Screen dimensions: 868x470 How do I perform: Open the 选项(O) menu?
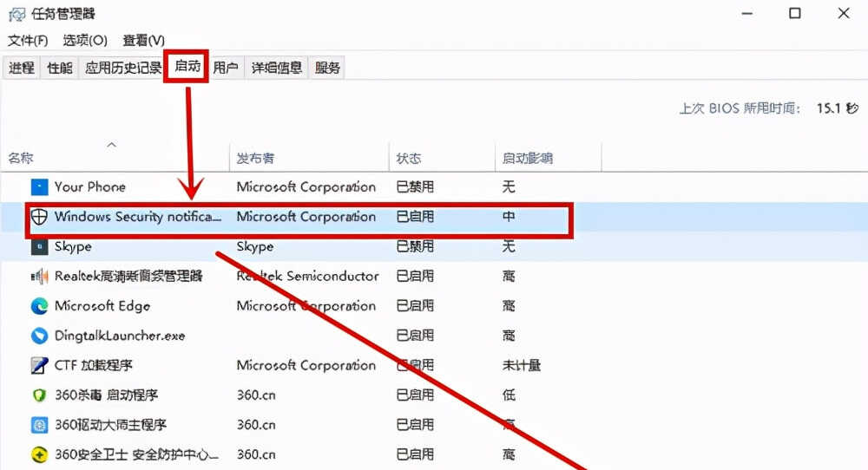(x=85, y=41)
